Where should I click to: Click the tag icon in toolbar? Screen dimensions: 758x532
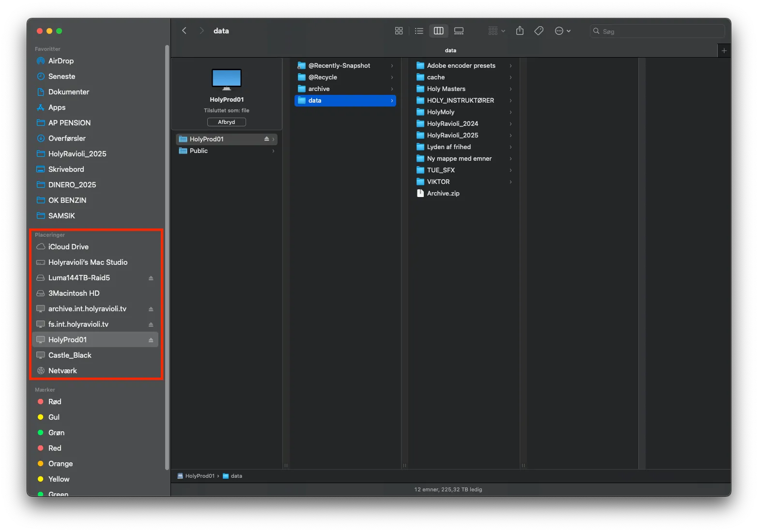coord(539,31)
